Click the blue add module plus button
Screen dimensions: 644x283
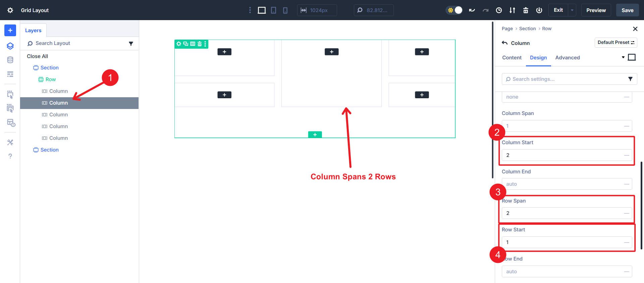pyautogui.click(x=10, y=31)
